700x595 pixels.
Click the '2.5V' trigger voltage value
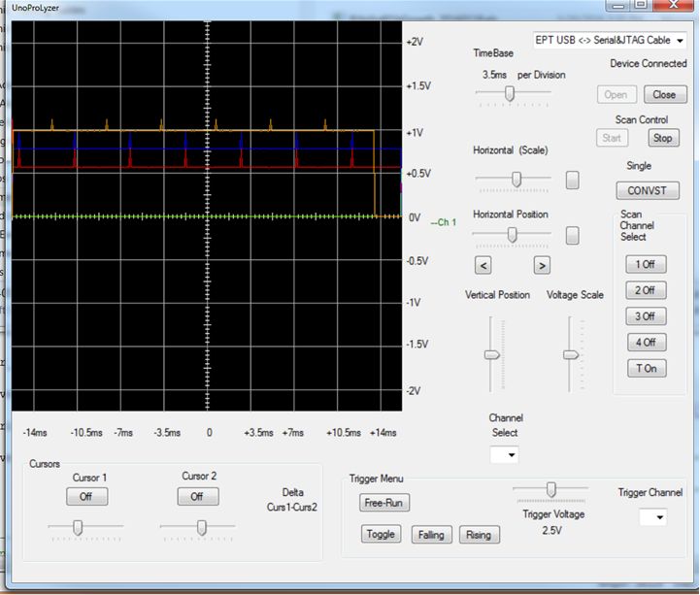point(552,530)
